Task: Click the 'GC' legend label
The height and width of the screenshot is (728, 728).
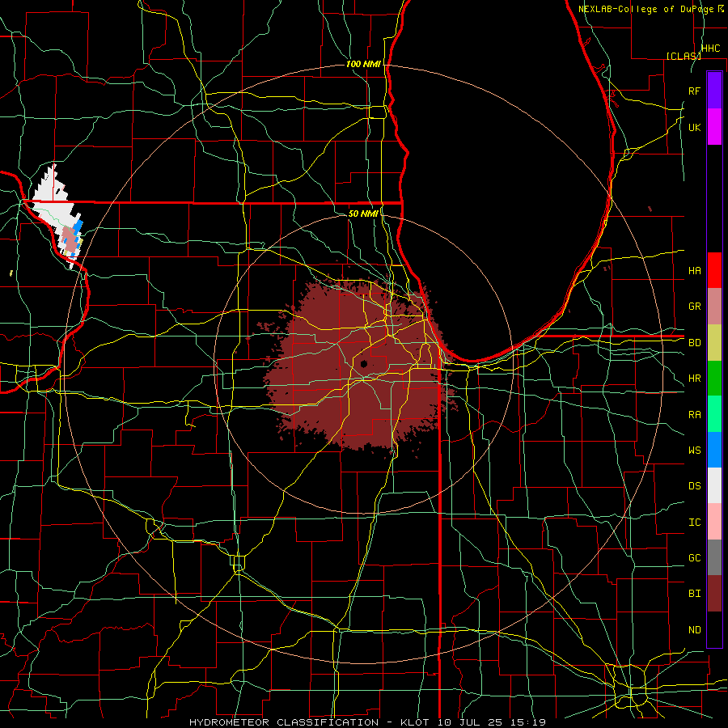Action: pos(694,558)
